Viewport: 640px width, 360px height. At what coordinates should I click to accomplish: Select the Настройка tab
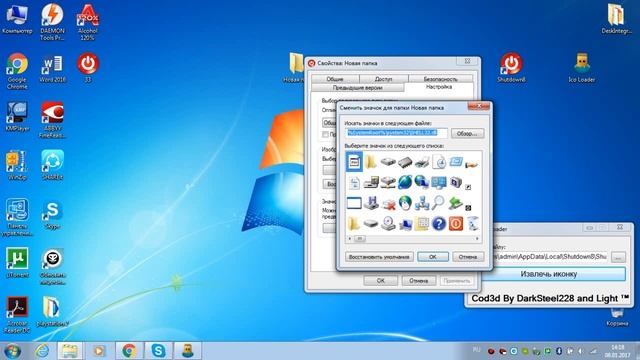439,87
